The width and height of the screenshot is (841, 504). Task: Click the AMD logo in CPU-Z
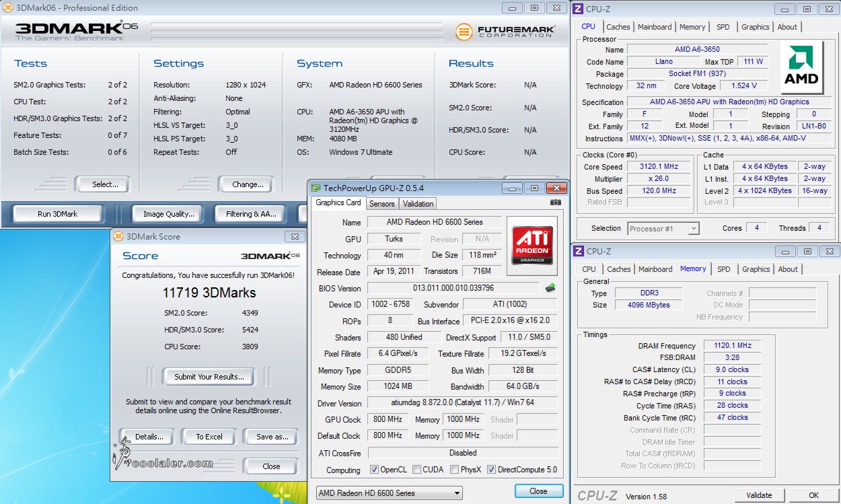802,68
